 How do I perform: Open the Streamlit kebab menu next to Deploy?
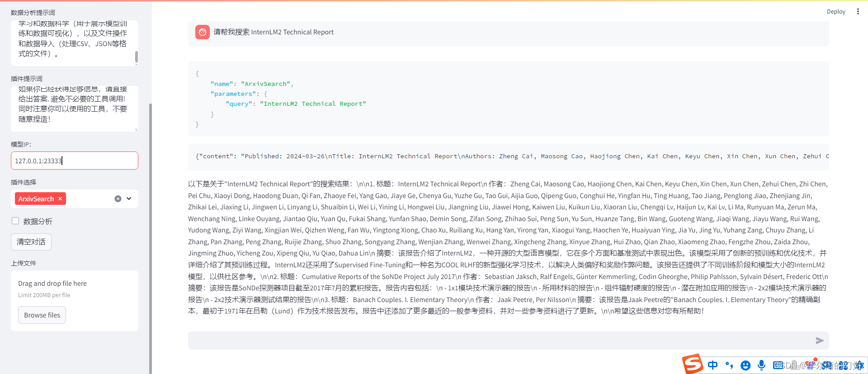tap(858, 11)
